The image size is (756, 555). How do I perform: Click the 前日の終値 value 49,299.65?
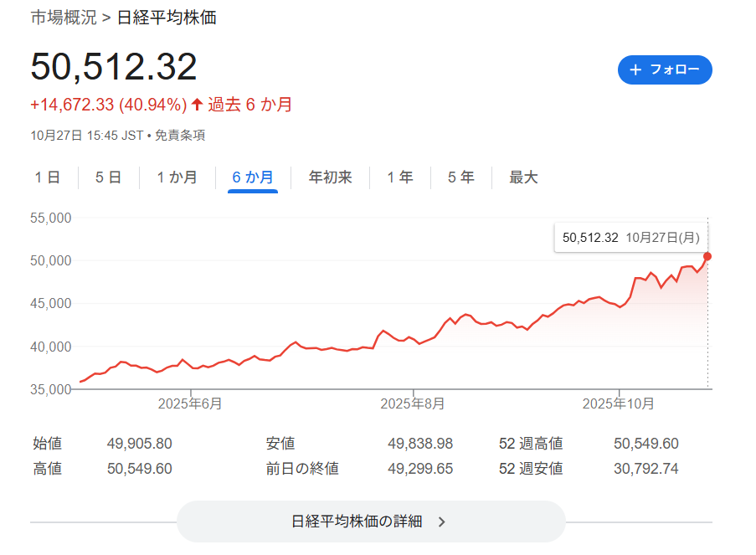click(420, 469)
